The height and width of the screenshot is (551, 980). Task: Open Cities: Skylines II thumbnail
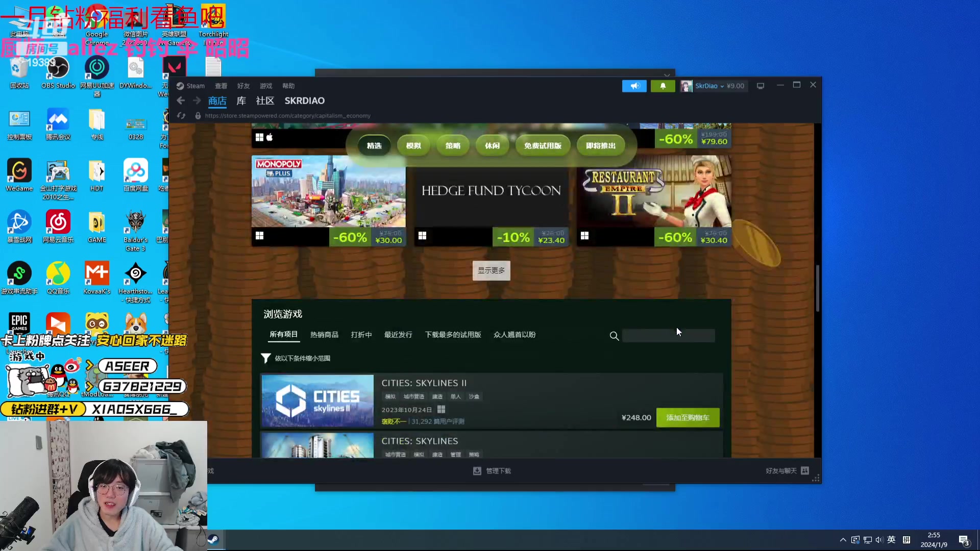click(317, 401)
